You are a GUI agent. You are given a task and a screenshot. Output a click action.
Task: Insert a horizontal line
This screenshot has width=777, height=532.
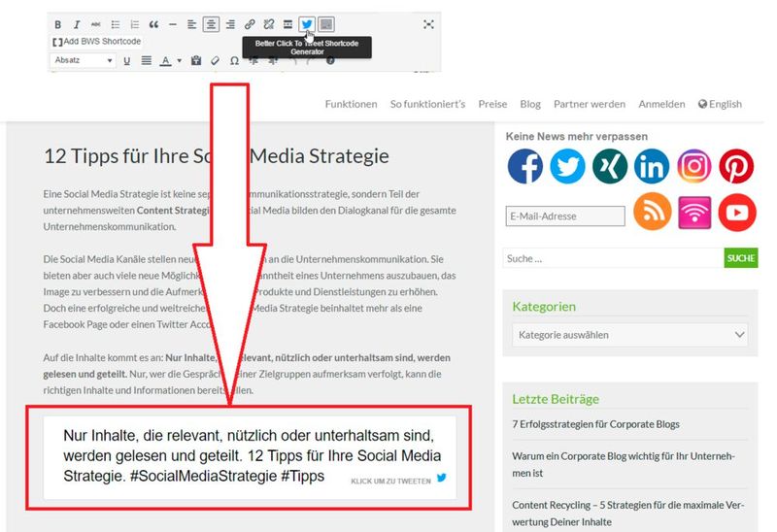click(x=173, y=24)
